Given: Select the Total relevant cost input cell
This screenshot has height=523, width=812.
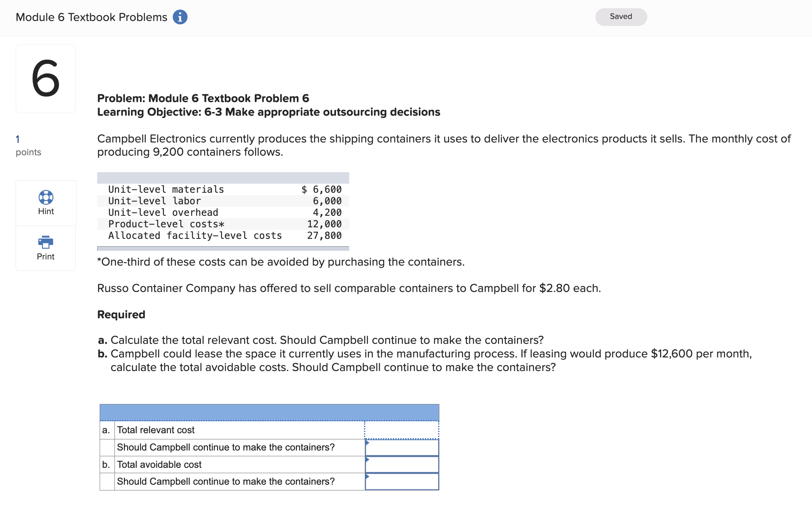Looking at the screenshot, I should (x=401, y=430).
